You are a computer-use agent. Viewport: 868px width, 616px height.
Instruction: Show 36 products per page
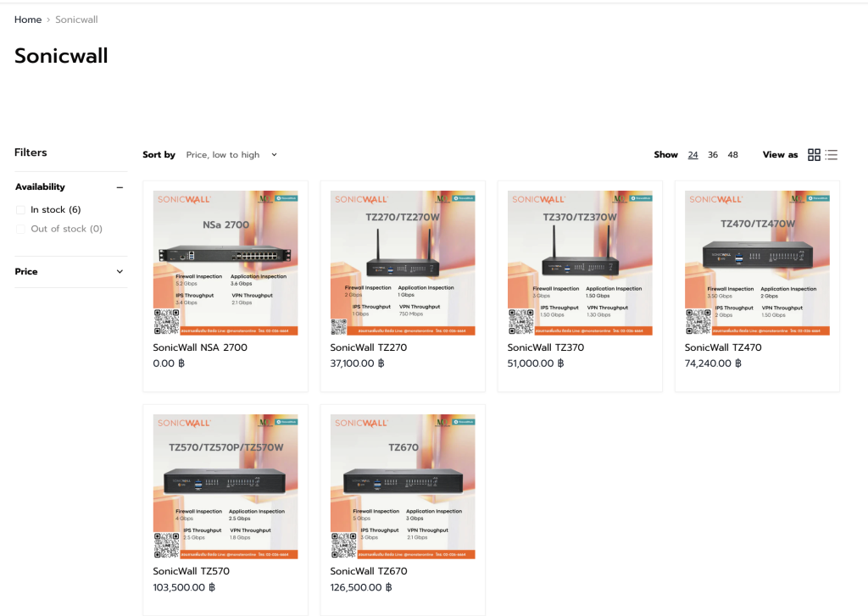[x=712, y=155]
